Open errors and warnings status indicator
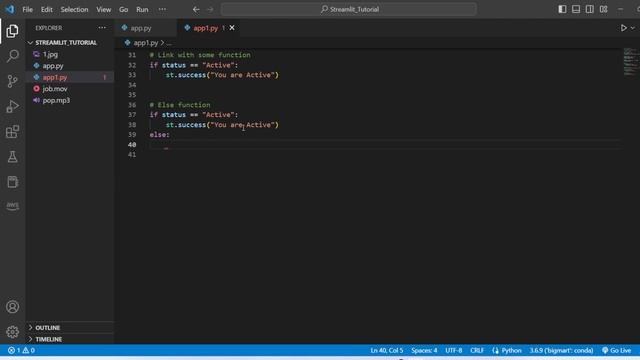The height and width of the screenshot is (360, 640). point(21,350)
